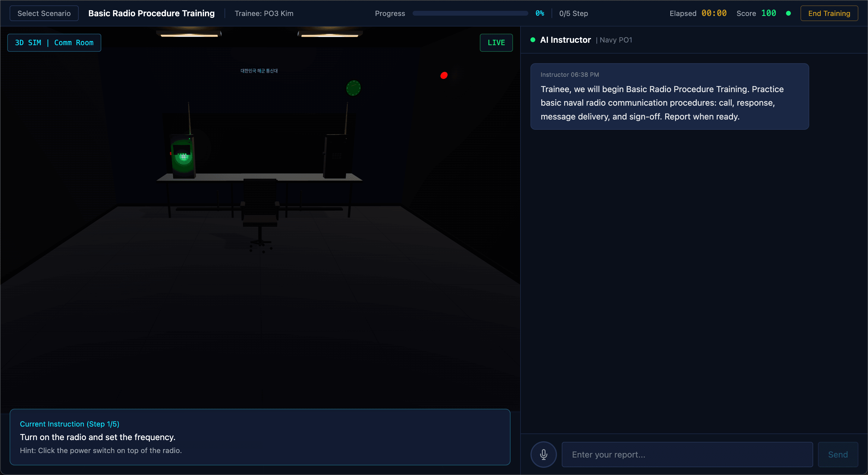Click the Korean banner on the back wall
Viewport: 868px width, 475px height.
259,71
